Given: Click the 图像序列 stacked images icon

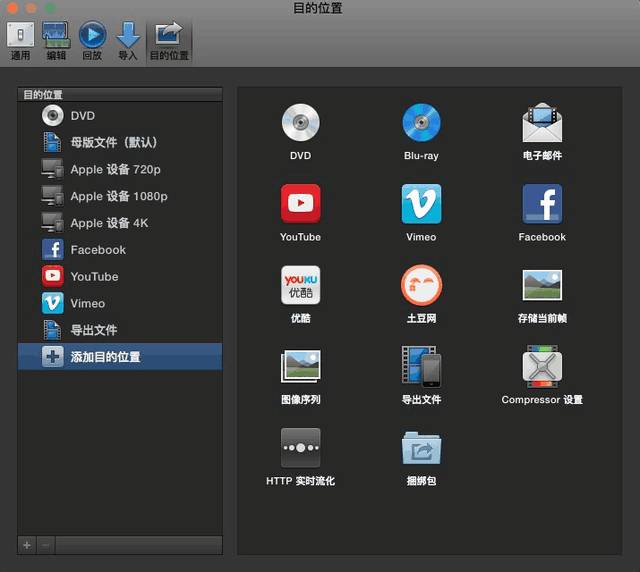Looking at the screenshot, I should tap(300, 366).
